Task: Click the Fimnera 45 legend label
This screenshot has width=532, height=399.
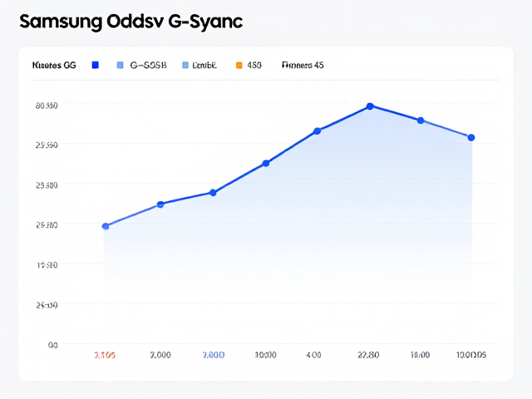Action: (x=303, y=65)
